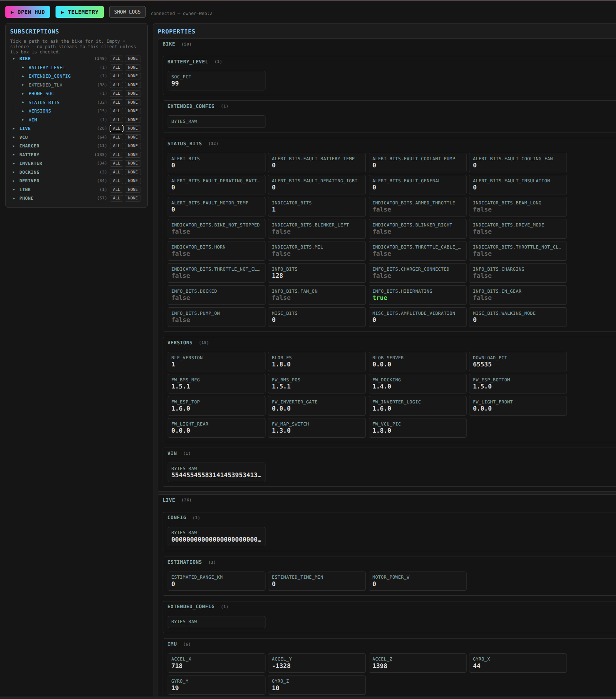Click the DERIVED tree label

(x=29, y=181)
